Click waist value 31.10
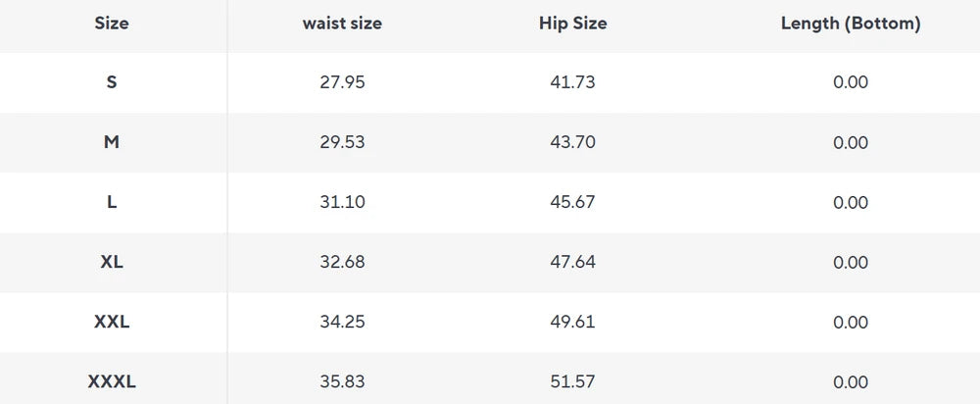 tap(342, 203)
